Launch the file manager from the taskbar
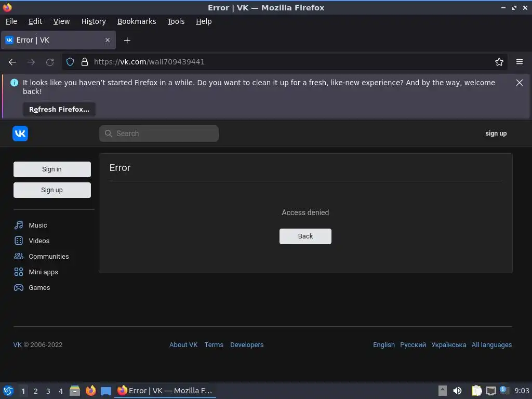The height and width of the screenshot is (399, 532). tap(75, 391)
